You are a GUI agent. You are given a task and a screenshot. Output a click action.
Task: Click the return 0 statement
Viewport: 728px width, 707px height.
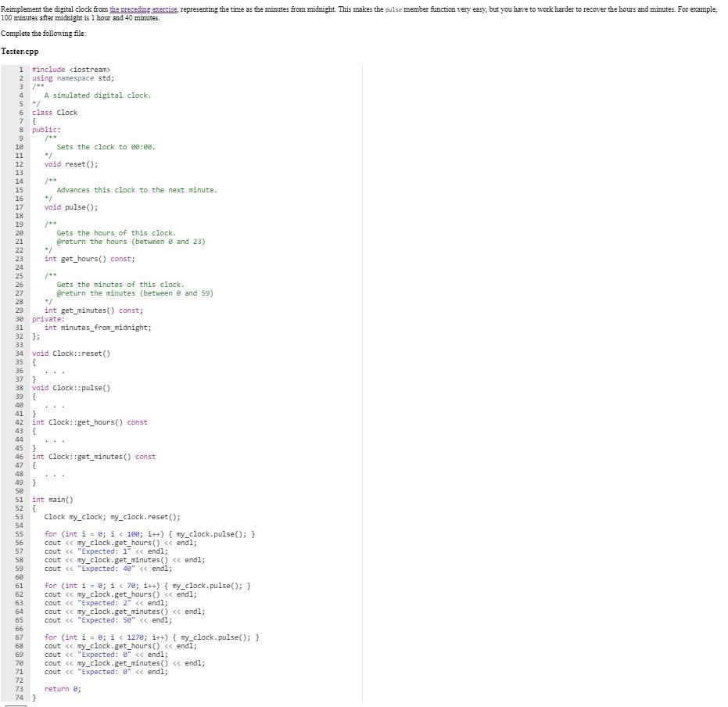[x=64, y=688]
